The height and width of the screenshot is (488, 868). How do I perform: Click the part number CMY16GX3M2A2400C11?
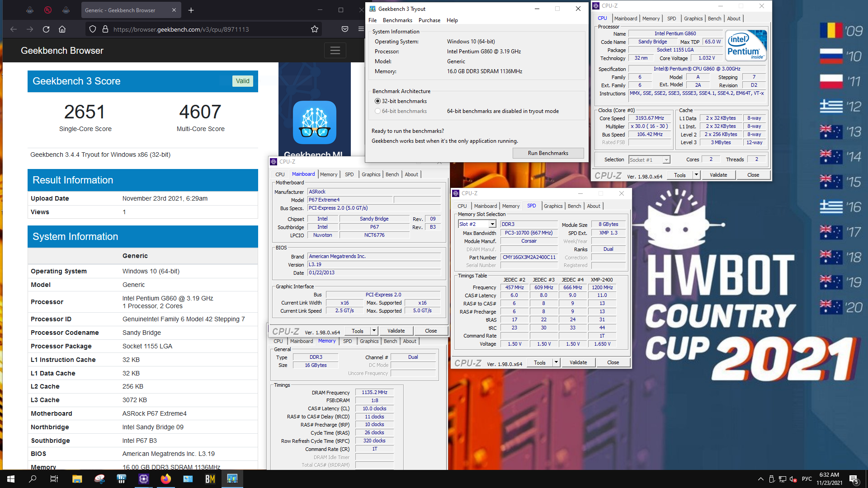click(529, 257)
